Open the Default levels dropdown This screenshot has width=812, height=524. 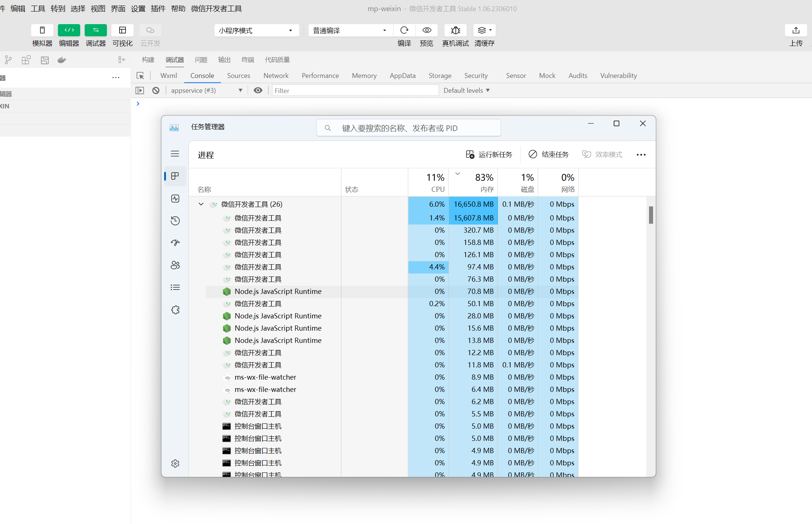[x=466, y=90]
